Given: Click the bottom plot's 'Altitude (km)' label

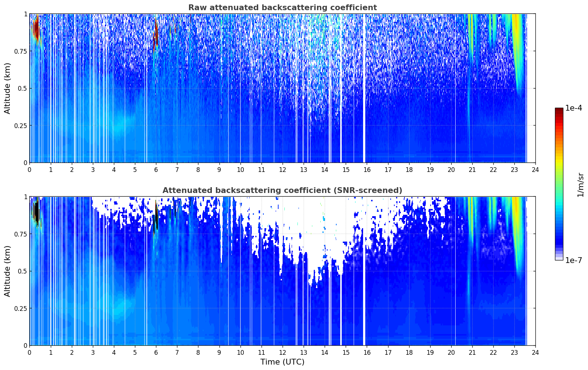Looking at the screenshot, I should 8,271.
